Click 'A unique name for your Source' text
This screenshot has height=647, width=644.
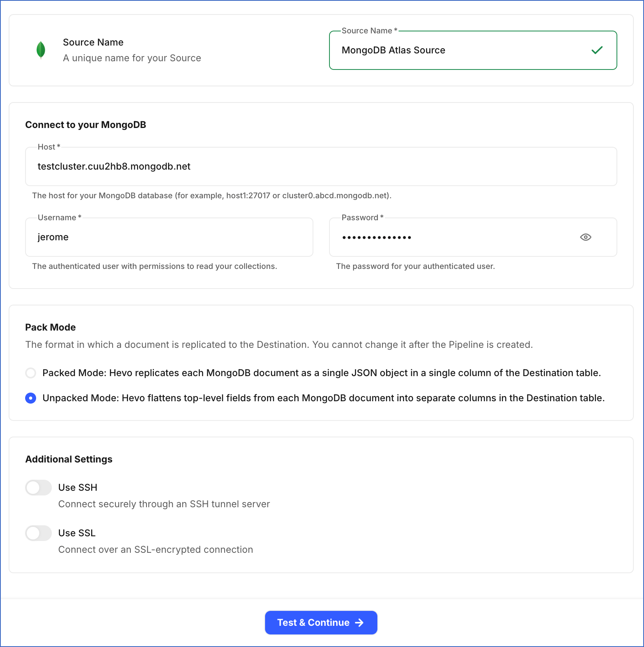tap(132, 58)
